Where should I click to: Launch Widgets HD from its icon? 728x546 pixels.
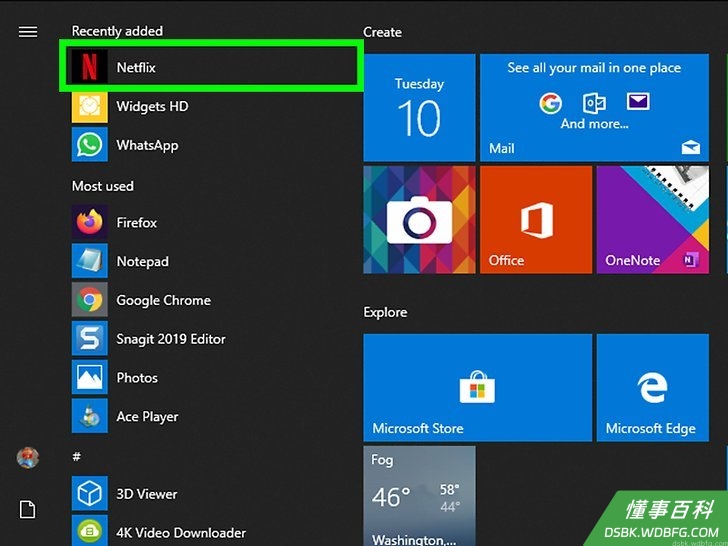coord(90,106)
